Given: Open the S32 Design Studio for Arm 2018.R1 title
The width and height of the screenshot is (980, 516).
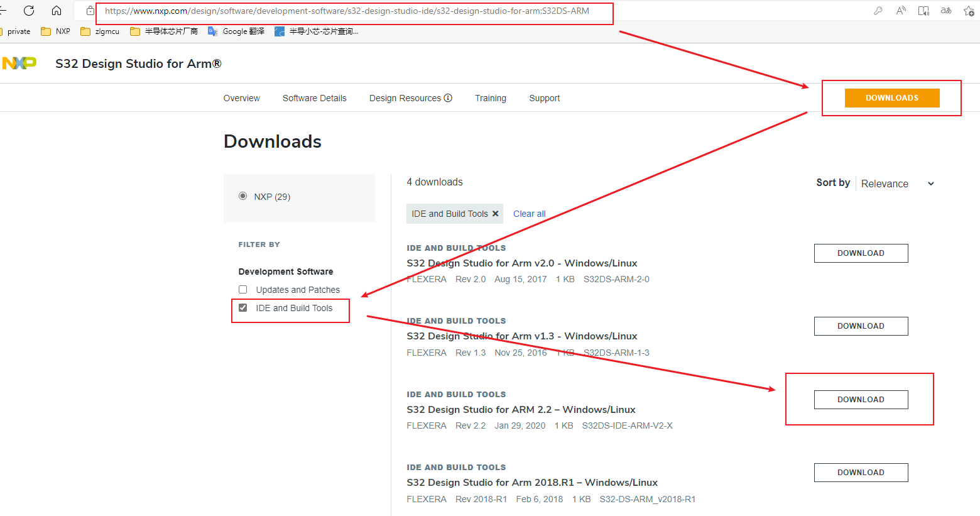Looking at the screenshot, I should tap(532, 483).
